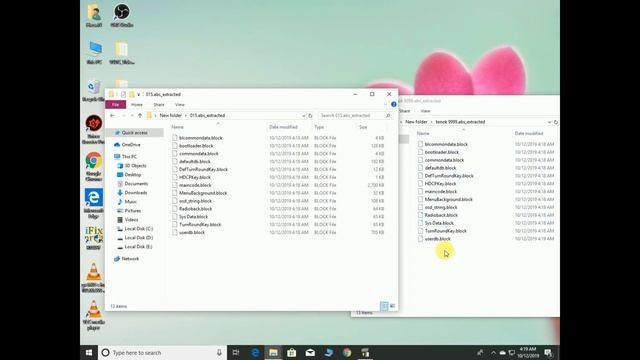Click Cortana microphone in search box
640x360 pixels.
(x=219, y=353)
